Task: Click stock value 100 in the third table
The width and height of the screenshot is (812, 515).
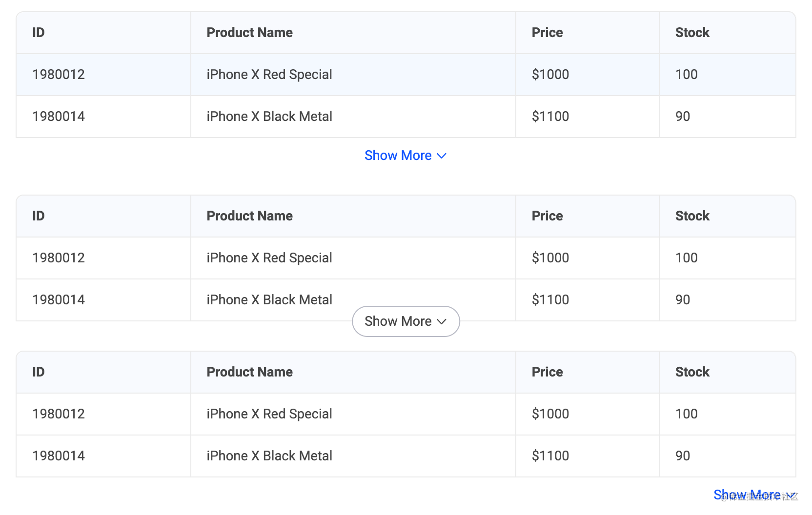Action: (687, 414)
